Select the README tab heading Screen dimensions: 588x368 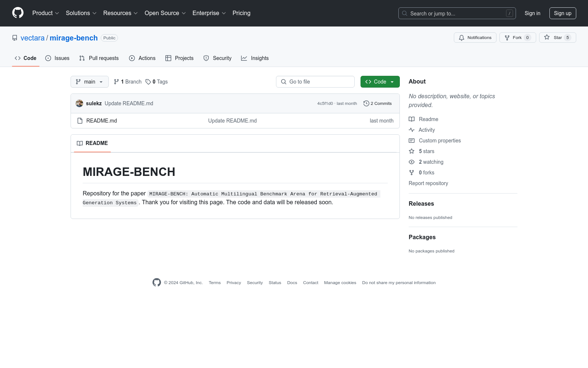point(93,143)
